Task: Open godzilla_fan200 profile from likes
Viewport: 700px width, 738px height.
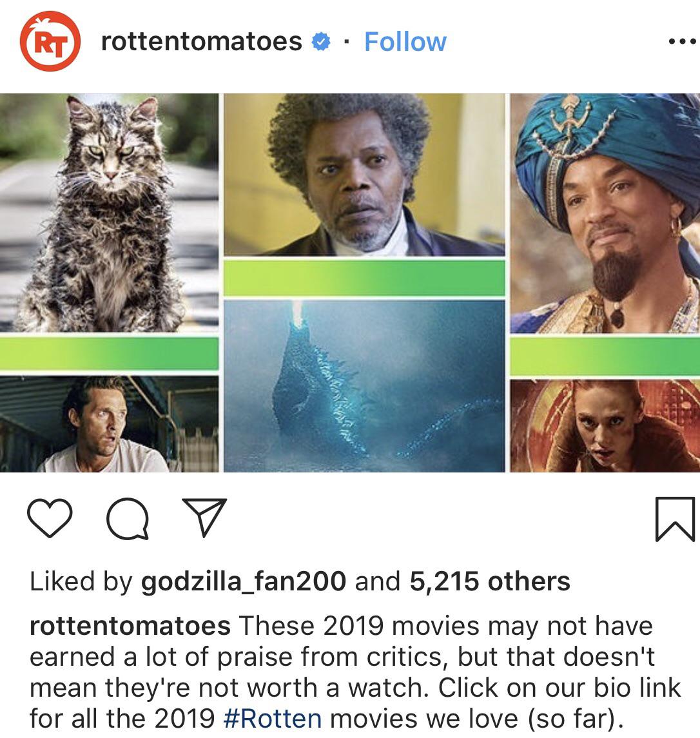Action: [x=244, y=581]
